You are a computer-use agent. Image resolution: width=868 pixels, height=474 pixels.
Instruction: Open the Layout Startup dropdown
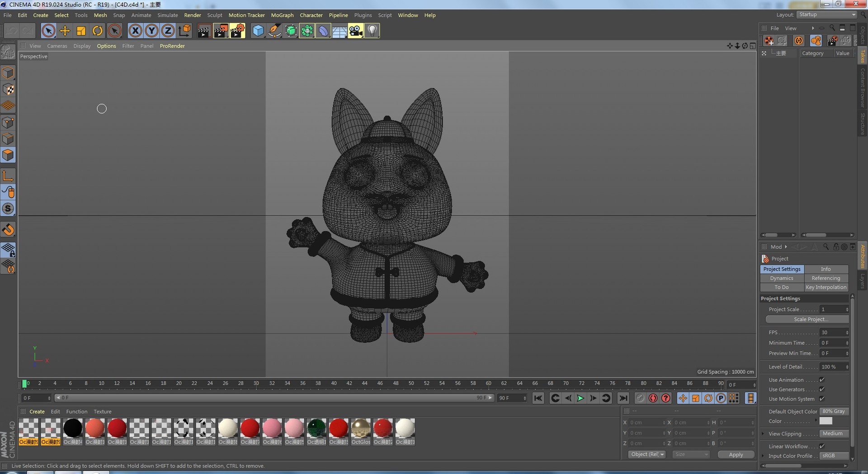(x=827, y=14)
